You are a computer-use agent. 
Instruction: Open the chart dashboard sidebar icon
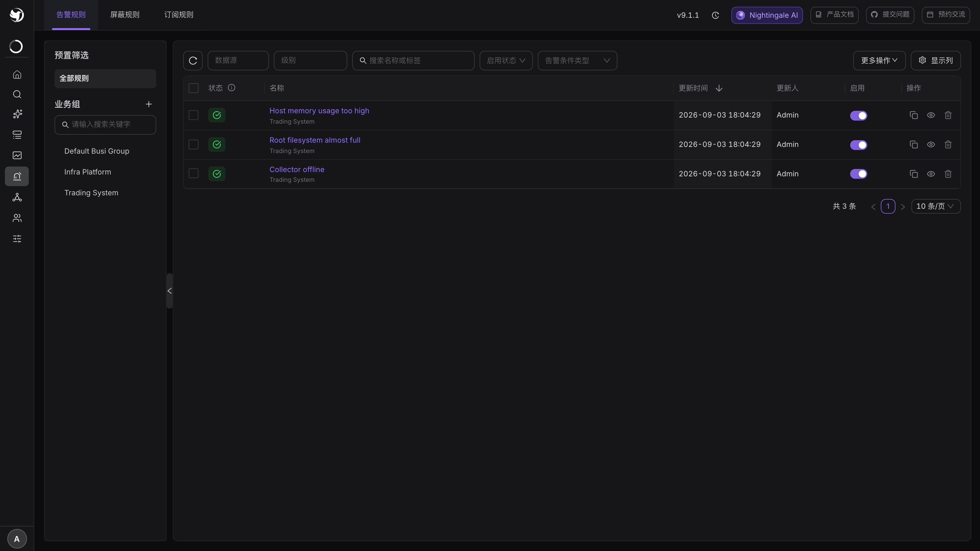click(x=17, y=155)
